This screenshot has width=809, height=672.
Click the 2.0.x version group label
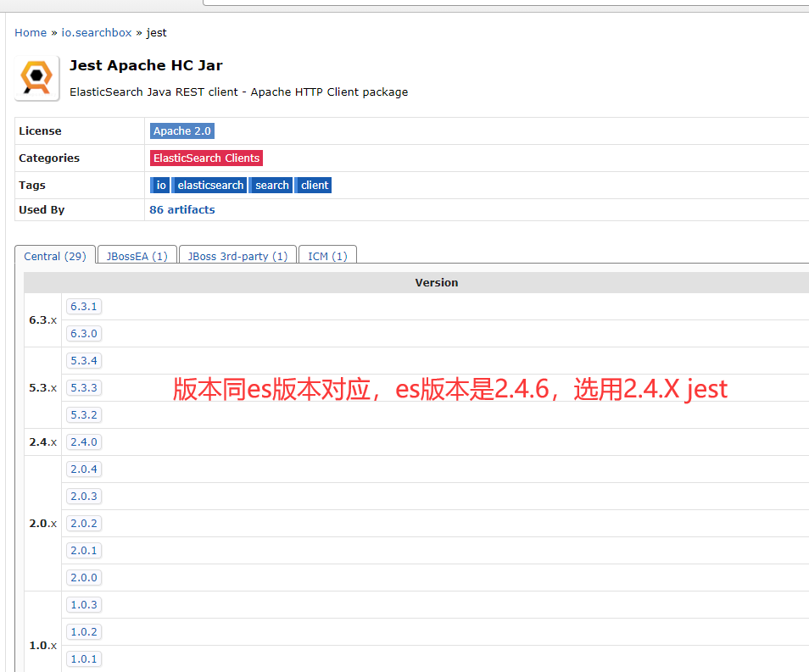(42, 524)
